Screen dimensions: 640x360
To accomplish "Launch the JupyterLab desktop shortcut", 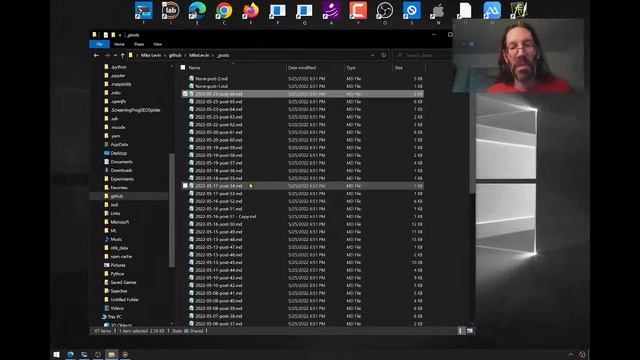I will [170, 11].
